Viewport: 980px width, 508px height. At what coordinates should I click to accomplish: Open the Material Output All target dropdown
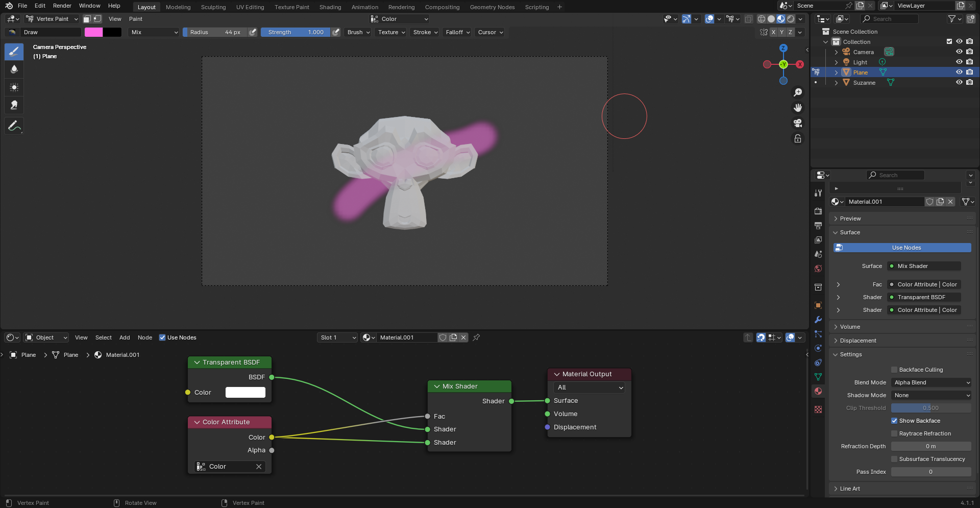(590, 388)
